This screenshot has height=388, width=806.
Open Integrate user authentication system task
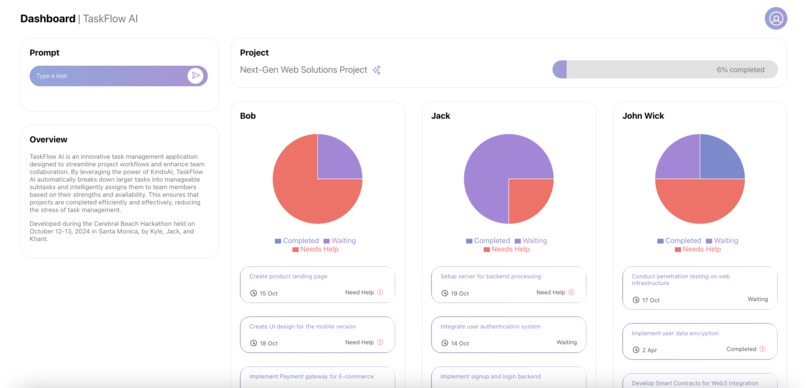click(x=509, y=335)
